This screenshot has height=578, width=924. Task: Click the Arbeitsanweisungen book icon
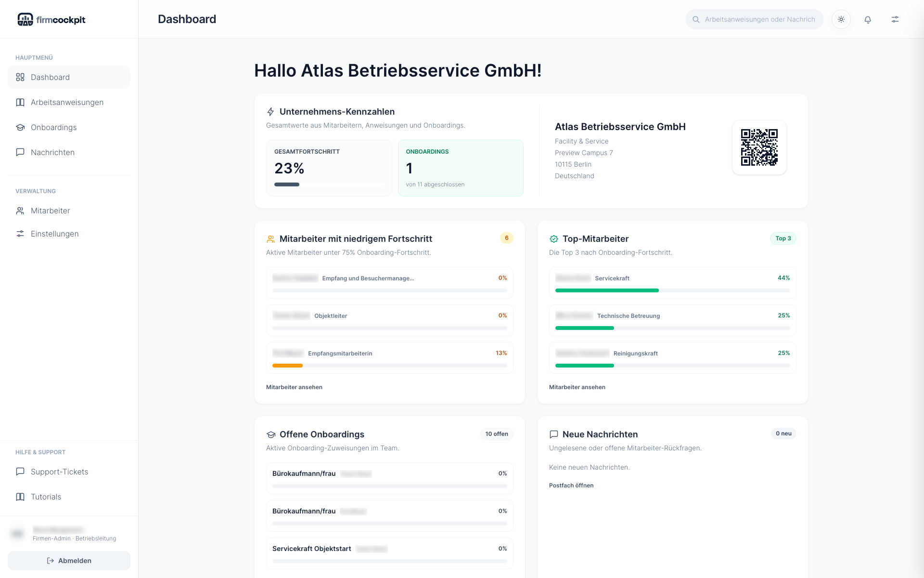point(20,102)
